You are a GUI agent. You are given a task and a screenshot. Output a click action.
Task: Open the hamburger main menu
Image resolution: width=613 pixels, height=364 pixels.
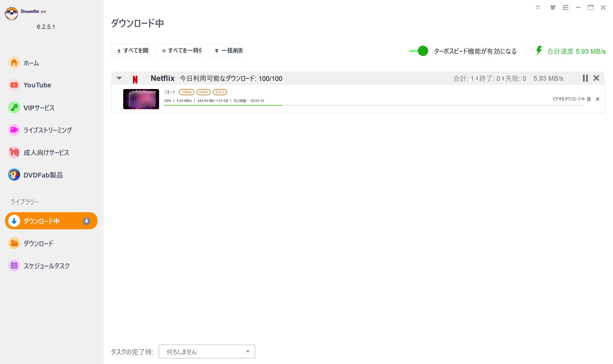[566, 8]
